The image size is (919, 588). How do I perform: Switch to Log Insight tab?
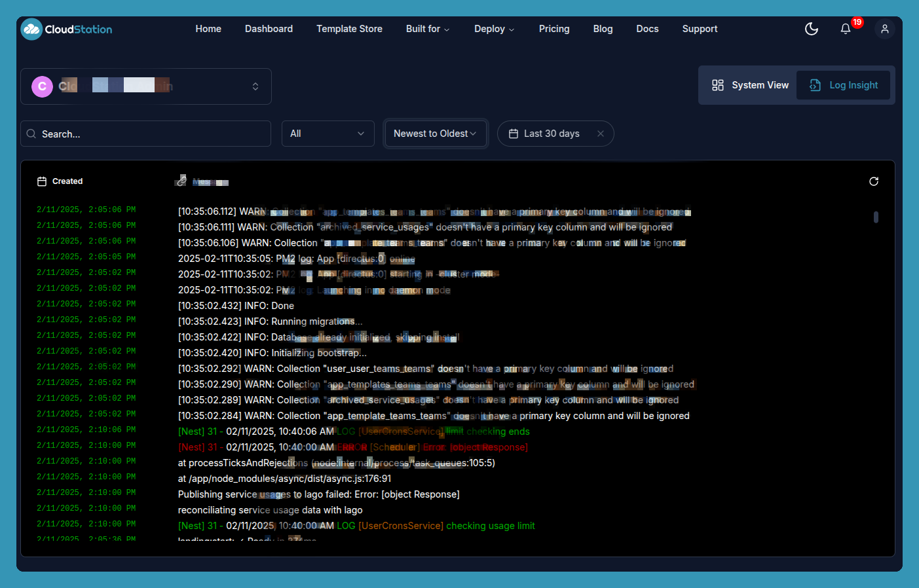(844, 85)
